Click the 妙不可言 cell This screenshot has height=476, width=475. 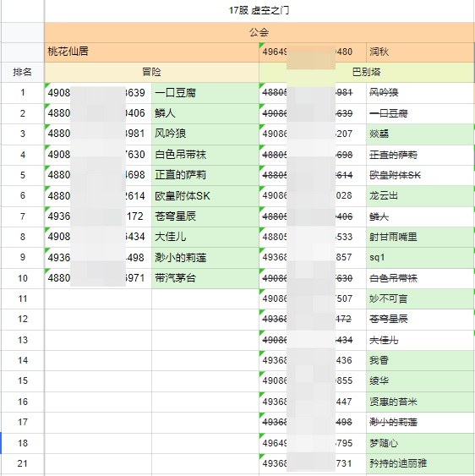click(x=420, y=299)
